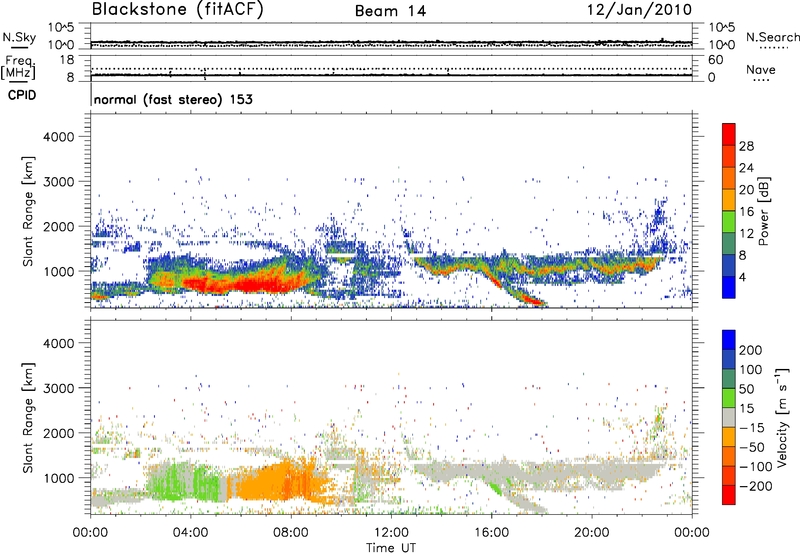Viewport: 800px width, 554px height.
Task: Click the CPID label
Action: [x=22, y=95]
